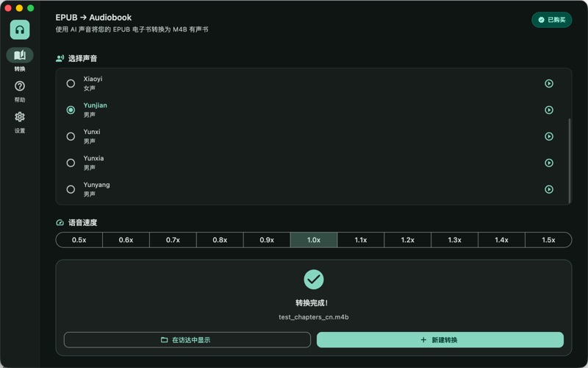588x368 pixels.
Task: Choose the 1.1x speech speed
Action: pos(361,240)
